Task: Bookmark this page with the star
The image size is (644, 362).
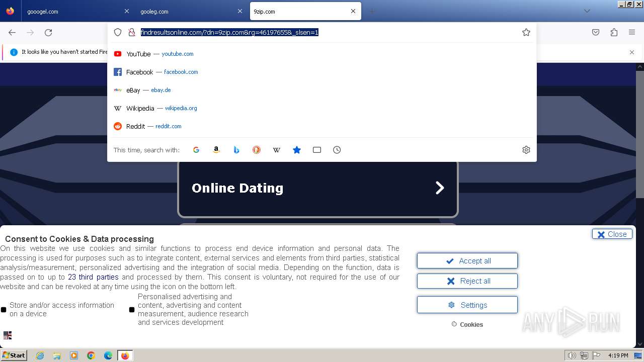Action: point(526,32)
